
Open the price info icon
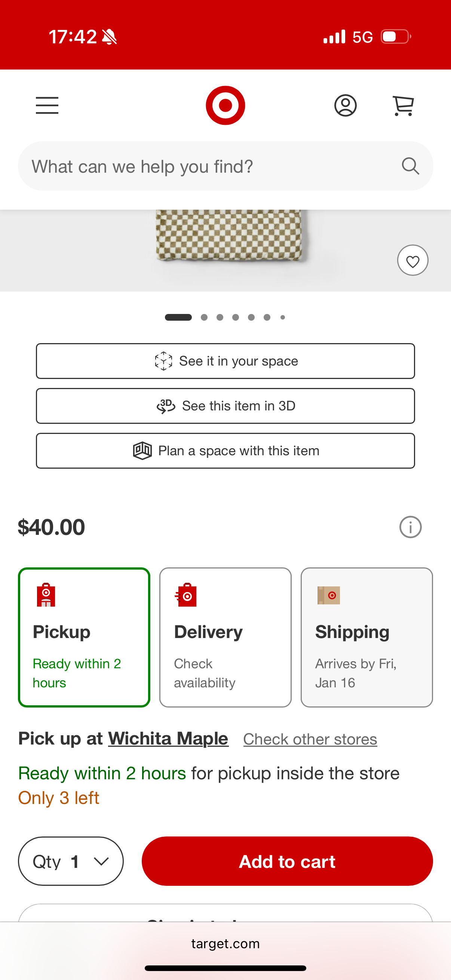[x=410, y=527]
